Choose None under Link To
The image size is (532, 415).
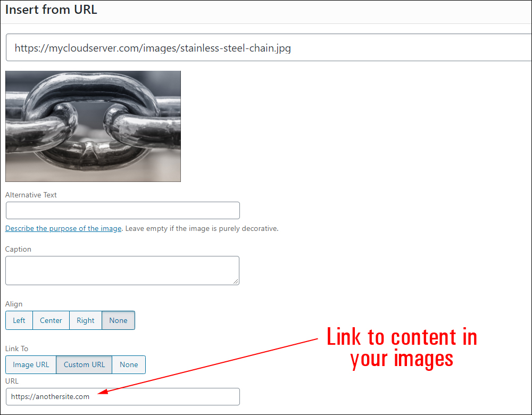coord(129,364)
